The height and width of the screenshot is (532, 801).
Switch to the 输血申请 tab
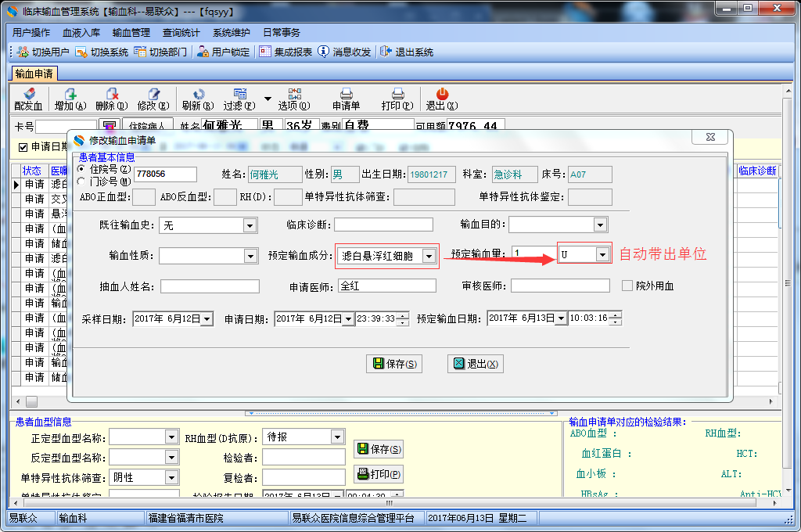34,74
